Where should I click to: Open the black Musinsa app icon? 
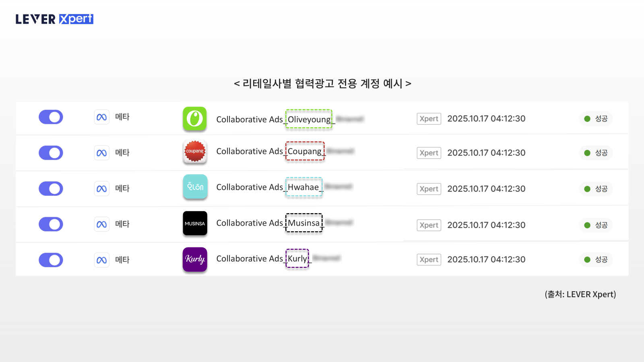[195, 223]
